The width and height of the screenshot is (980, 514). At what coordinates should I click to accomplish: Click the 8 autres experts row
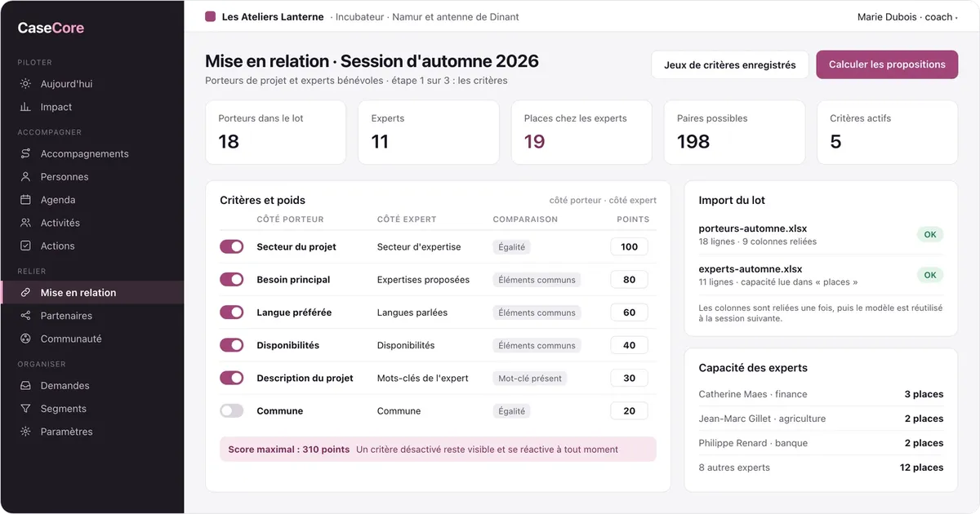pos(821,467)
